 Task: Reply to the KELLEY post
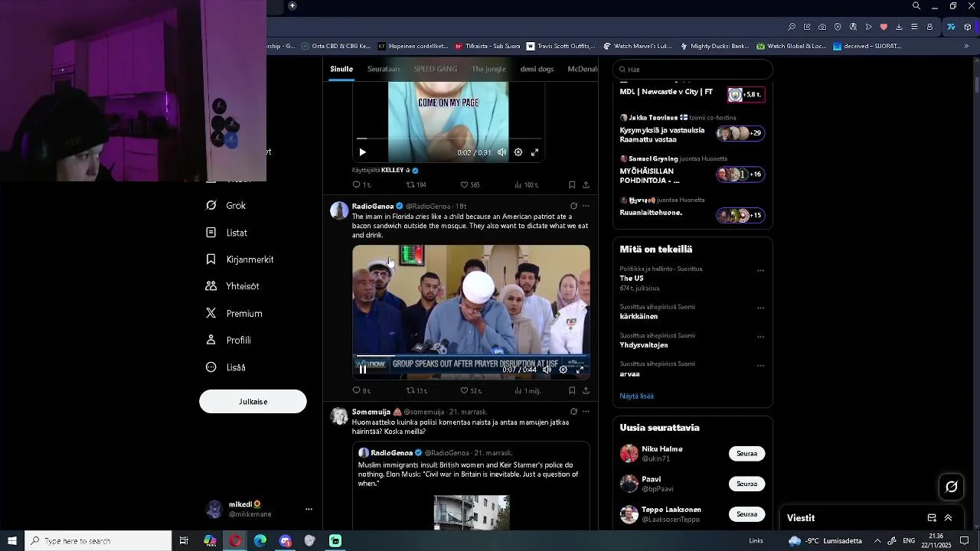(361, 185)
